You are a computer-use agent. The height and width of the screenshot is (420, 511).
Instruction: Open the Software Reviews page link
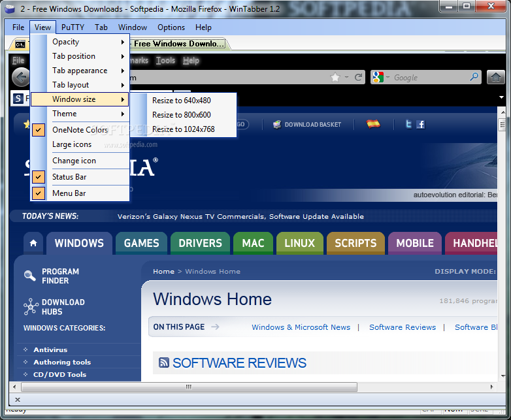click(x=403, y=327)
